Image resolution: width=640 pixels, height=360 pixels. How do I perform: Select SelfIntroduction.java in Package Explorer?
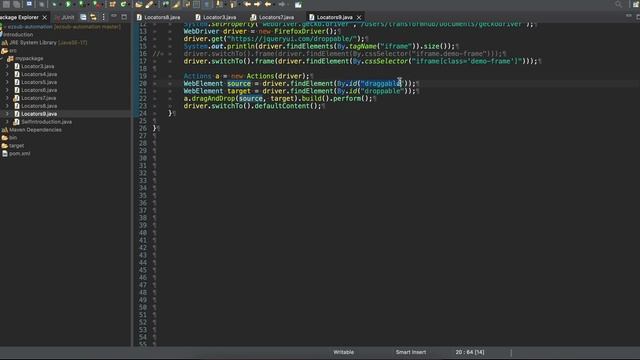[x=46, y=122]
